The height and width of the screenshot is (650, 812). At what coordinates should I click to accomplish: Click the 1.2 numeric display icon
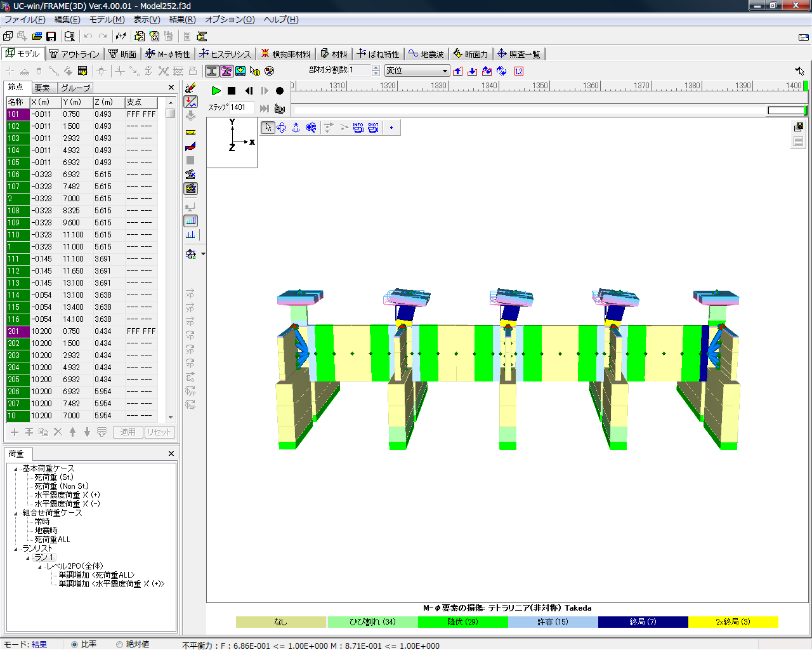point(519,71)
